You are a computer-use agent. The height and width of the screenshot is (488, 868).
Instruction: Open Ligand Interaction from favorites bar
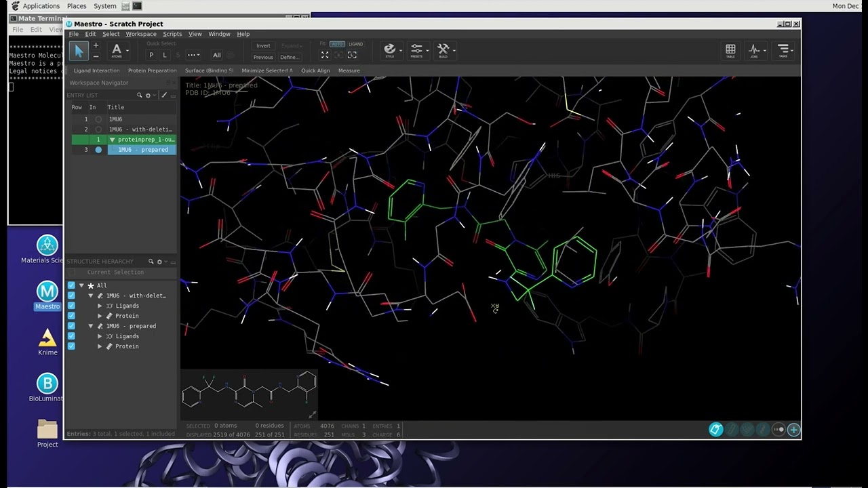pos(96,70)
